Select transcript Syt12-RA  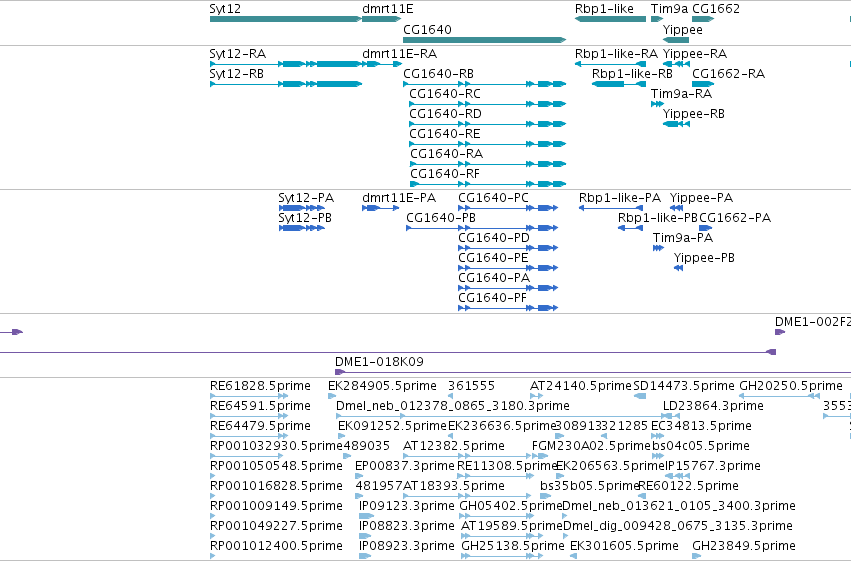pos(285,64)
